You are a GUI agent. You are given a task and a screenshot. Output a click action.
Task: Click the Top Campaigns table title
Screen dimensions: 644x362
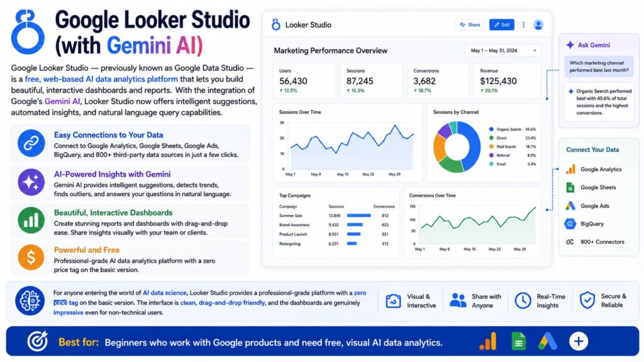coord(294,195)
